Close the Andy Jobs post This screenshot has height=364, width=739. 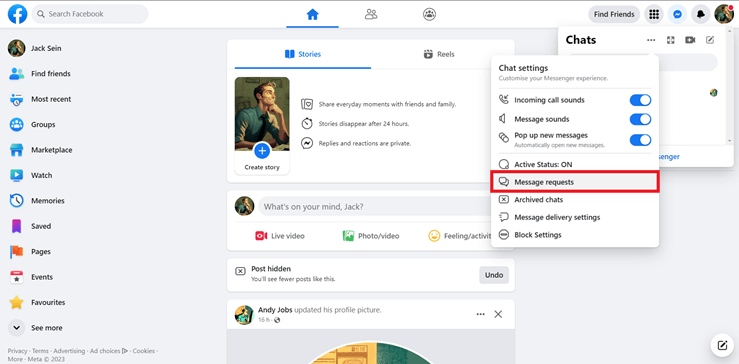pyautogui.click(x=498, y=314)
